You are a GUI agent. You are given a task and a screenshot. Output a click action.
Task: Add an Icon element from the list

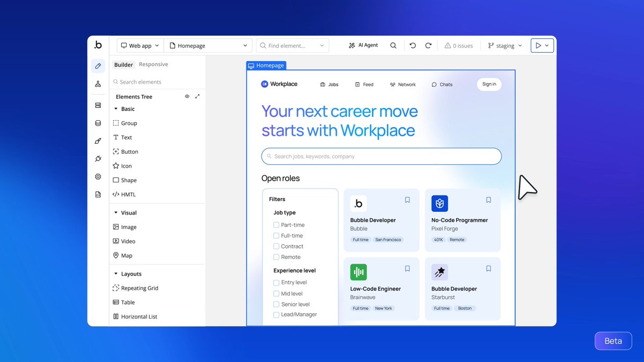pyautogui.click(x=122, y=166)
